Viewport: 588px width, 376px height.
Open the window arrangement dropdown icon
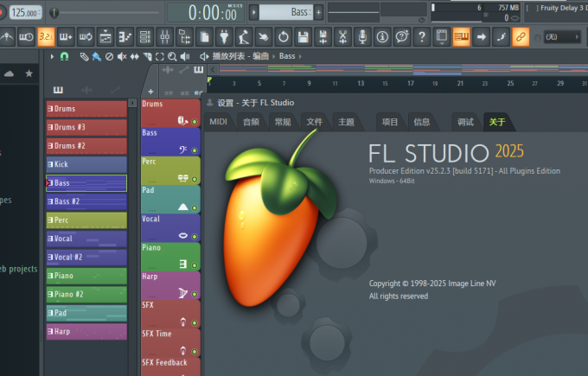coord(442,37)
